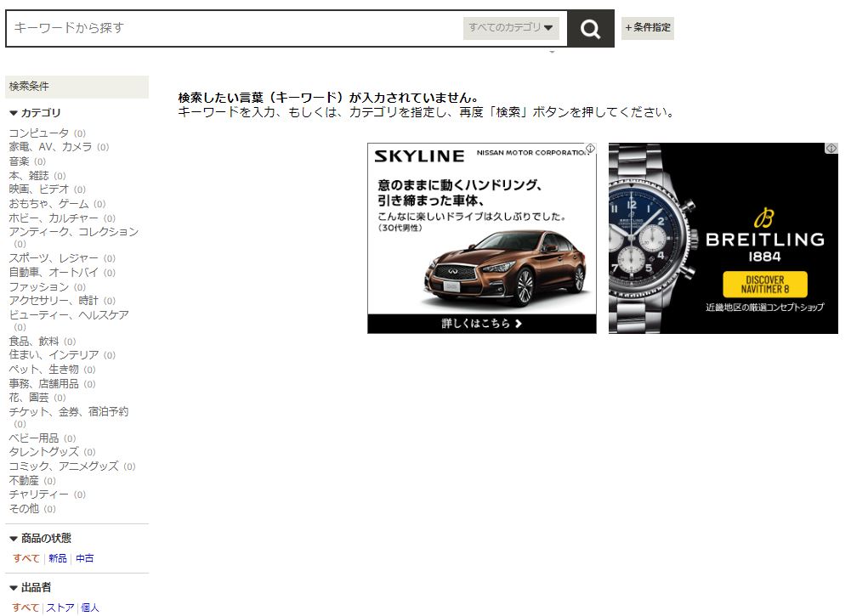The image size is (851, 616).
Task: Filter item condition by 中古
Action: click(85, 558)
